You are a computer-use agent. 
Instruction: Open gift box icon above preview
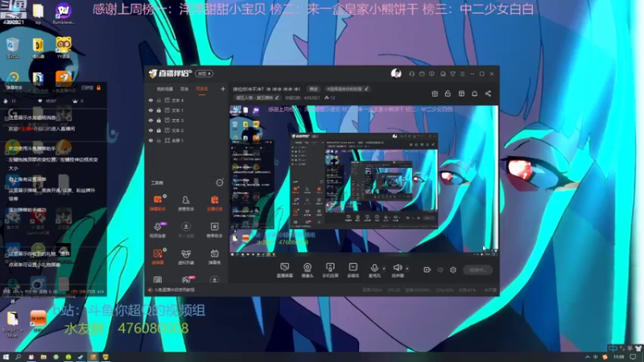435,93
